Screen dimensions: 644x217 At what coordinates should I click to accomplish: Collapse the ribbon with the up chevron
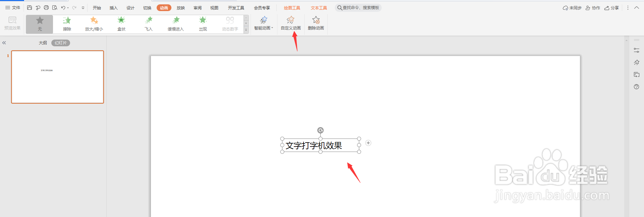point(637,8)
